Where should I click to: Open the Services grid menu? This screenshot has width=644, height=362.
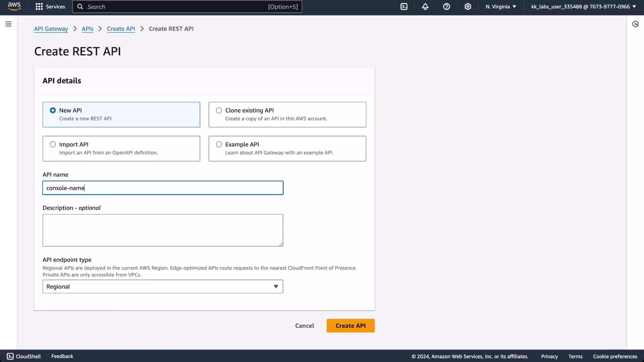[50, 7]
